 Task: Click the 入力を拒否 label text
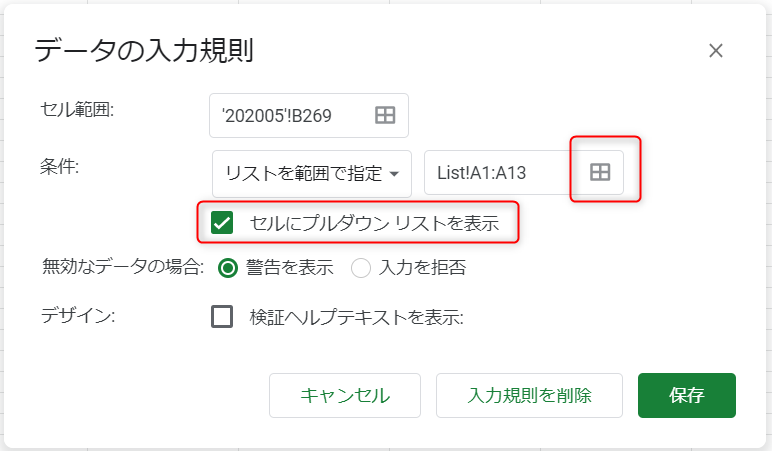[x=422, y=268]
